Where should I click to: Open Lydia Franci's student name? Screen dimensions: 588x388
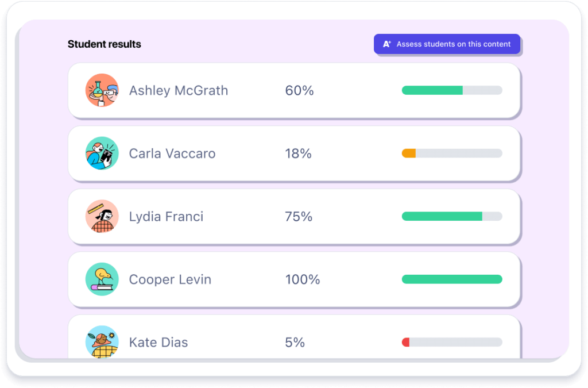(x=166, y=217)
